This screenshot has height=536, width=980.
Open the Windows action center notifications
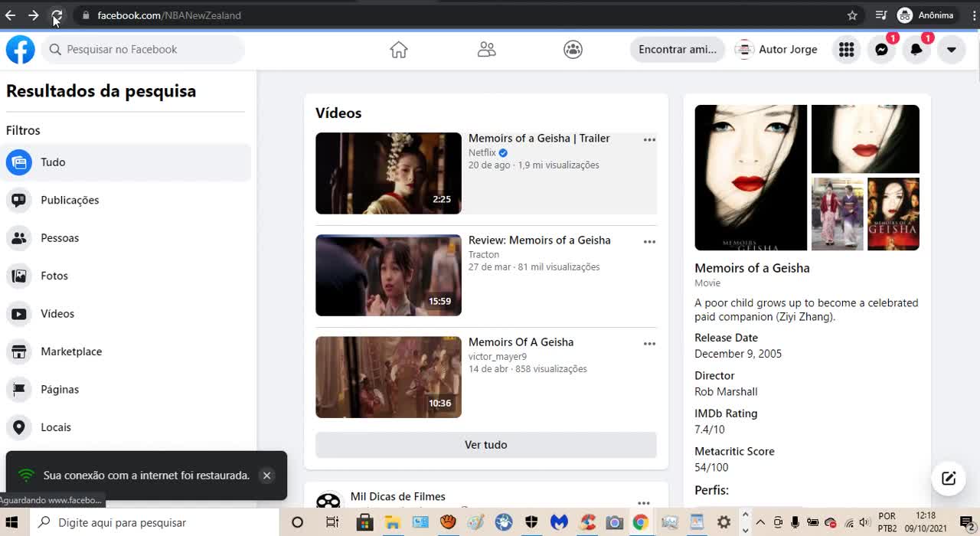[x=966, y=522]
